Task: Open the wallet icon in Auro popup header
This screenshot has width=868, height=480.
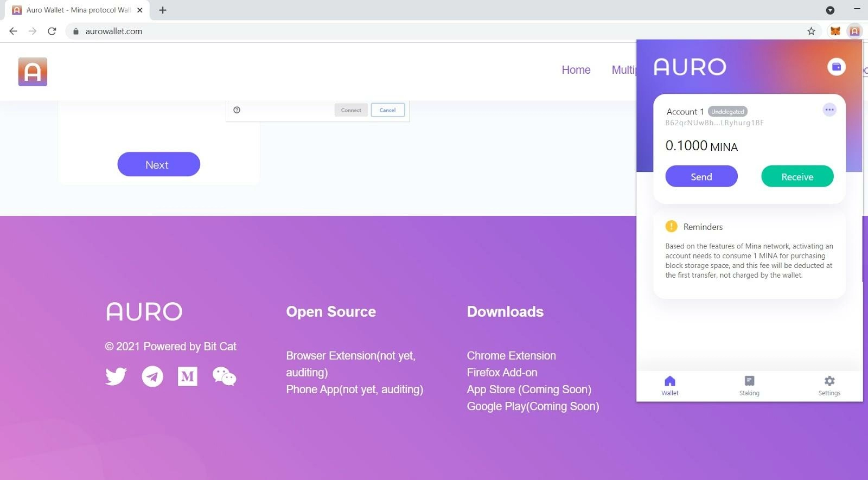Action: click(x=836, y=67)
